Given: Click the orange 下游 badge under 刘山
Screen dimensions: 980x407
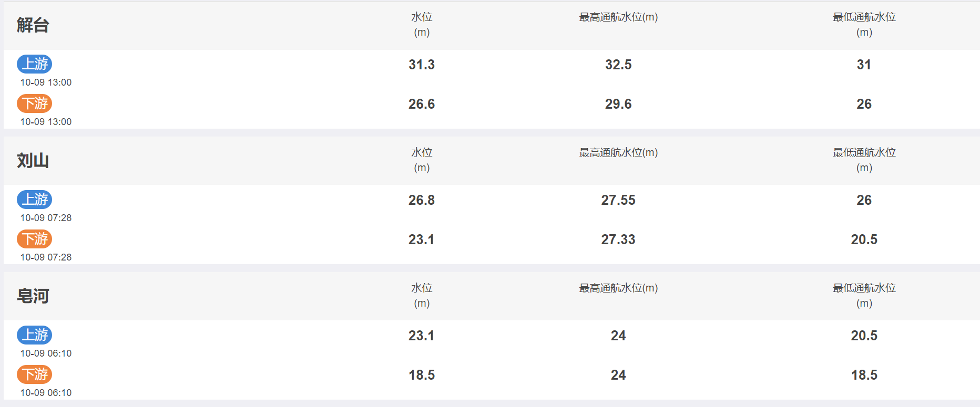Looking at the screenshot, I should click(x=35, y=239).
